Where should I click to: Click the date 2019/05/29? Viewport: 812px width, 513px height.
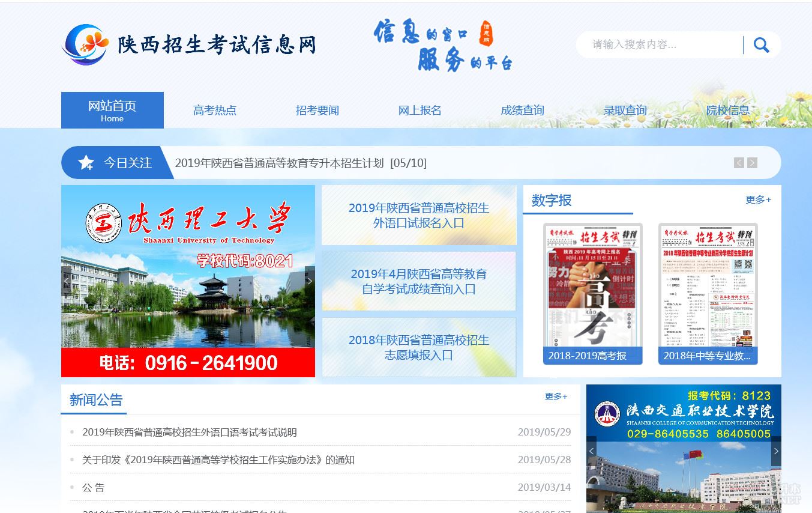(544, 433)
